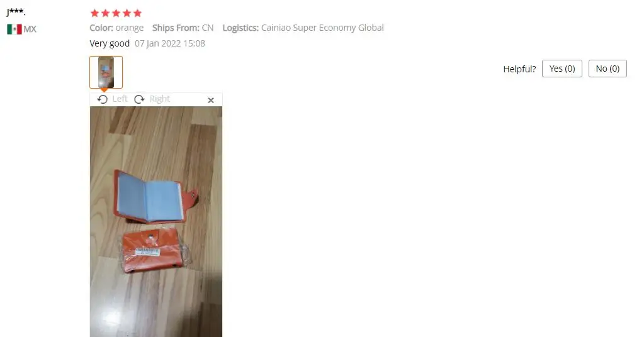Click the 'Very good' review text
This screenshot has width=644, height=337.
click(110, 43)
